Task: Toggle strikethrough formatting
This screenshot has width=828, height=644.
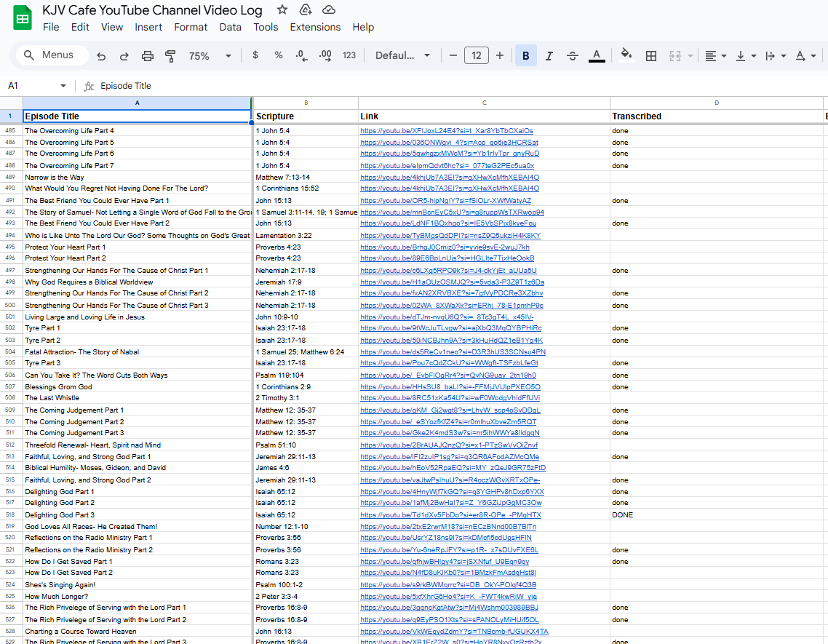Action: coord(573,55)
